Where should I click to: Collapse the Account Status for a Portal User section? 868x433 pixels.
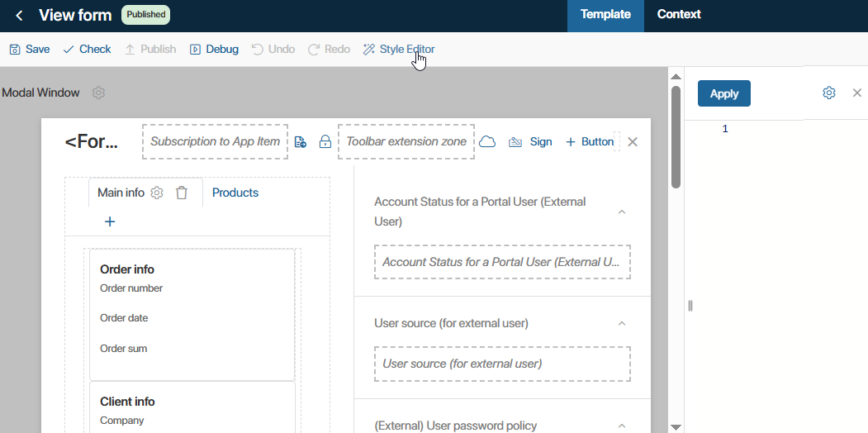622,212
